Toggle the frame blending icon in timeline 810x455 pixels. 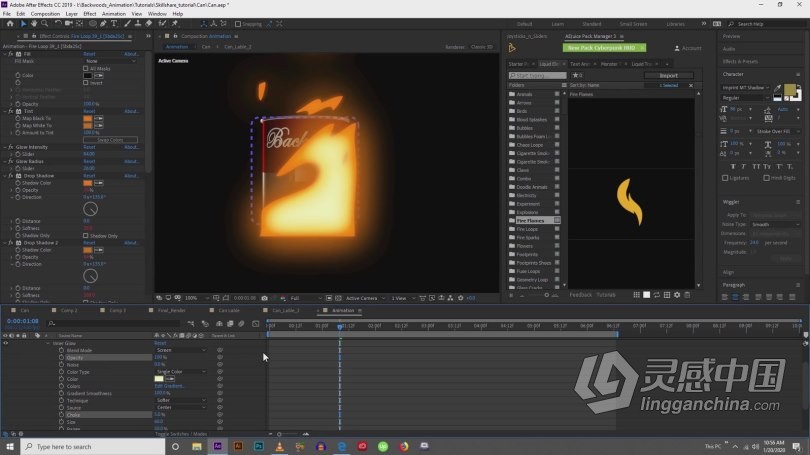230,324
